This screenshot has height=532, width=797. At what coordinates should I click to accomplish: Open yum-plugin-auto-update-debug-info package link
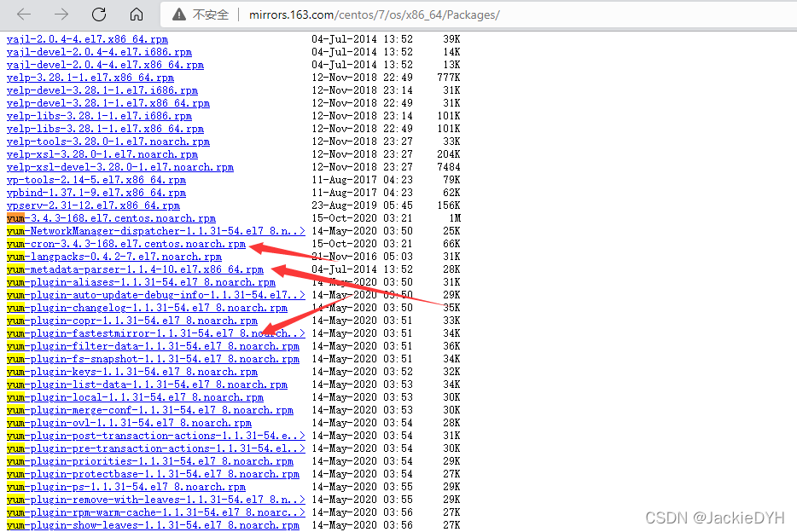[x=156, y=295]
